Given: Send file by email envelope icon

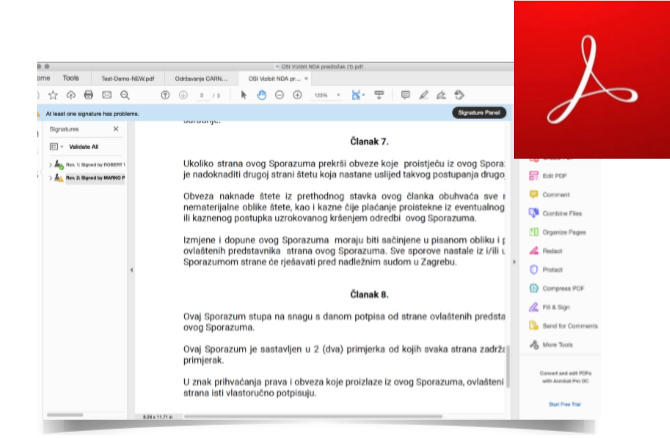Looking at the screenshot, I should click(107, 95).
